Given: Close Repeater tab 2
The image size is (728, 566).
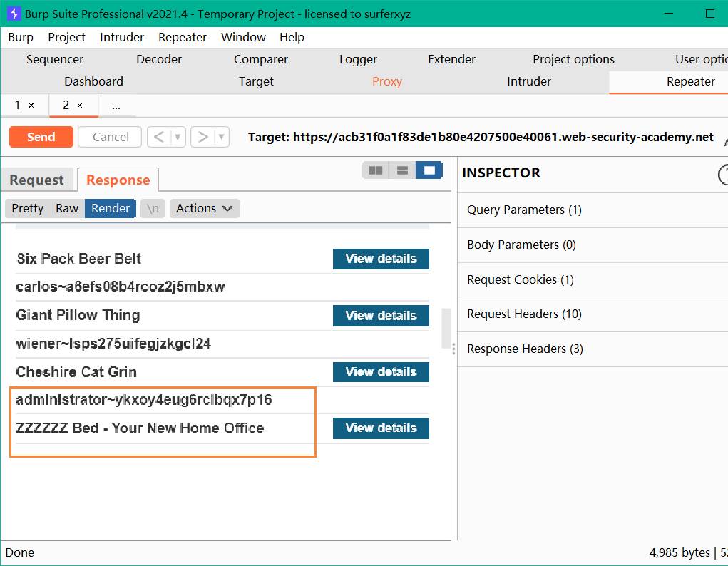Looking at the screenshot, I should pyautogui.click(x=80, y=106).
